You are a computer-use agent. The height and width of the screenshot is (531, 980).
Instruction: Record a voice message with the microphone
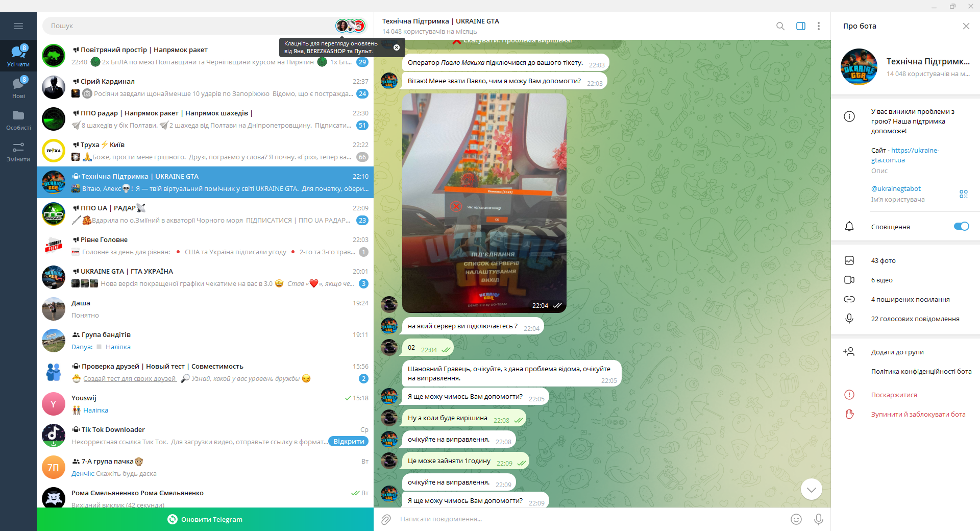[819, 519]
